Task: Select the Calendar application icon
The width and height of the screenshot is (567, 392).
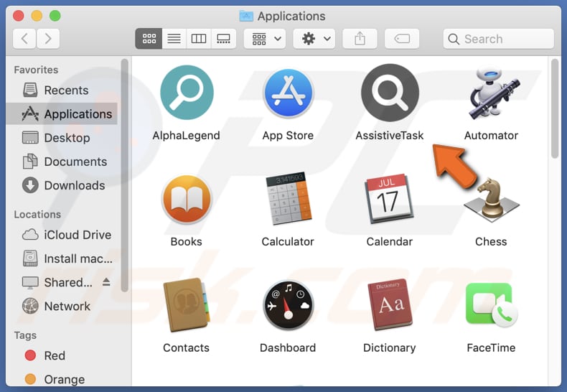Action: tap(389, 199)
